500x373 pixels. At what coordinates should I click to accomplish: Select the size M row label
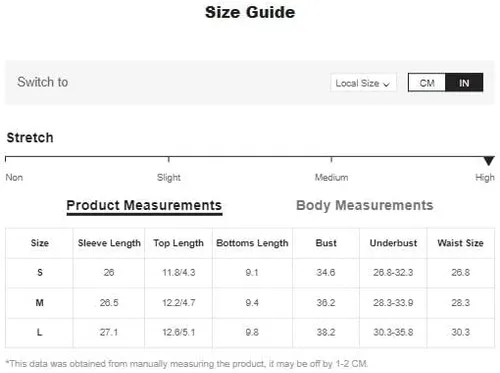40,303
